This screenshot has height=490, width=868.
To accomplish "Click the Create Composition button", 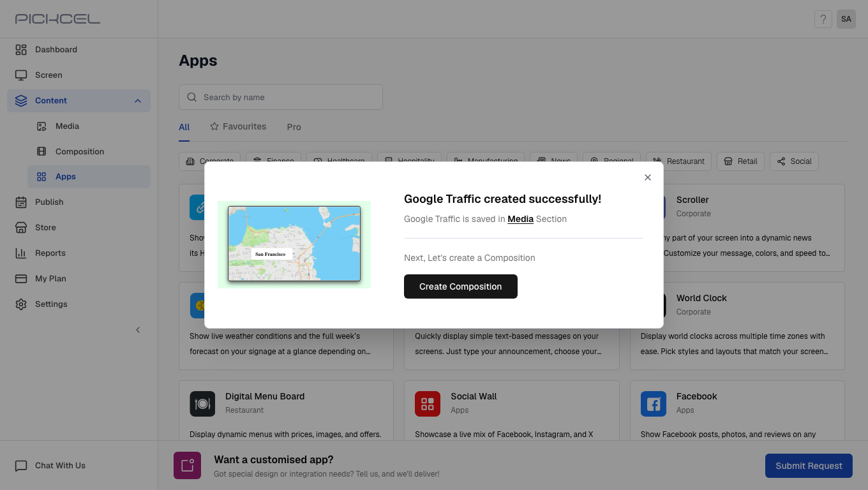I will pyautogui.click(x=461, y=286).
